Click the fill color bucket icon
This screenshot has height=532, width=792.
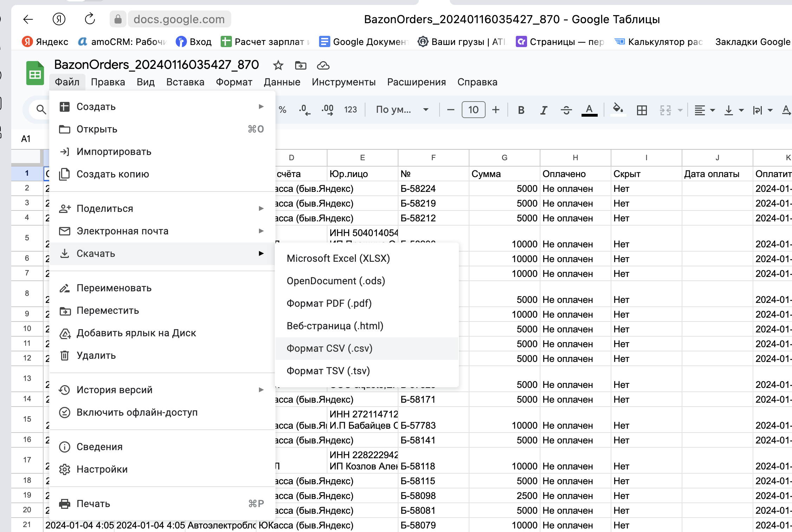coord(618,109)
